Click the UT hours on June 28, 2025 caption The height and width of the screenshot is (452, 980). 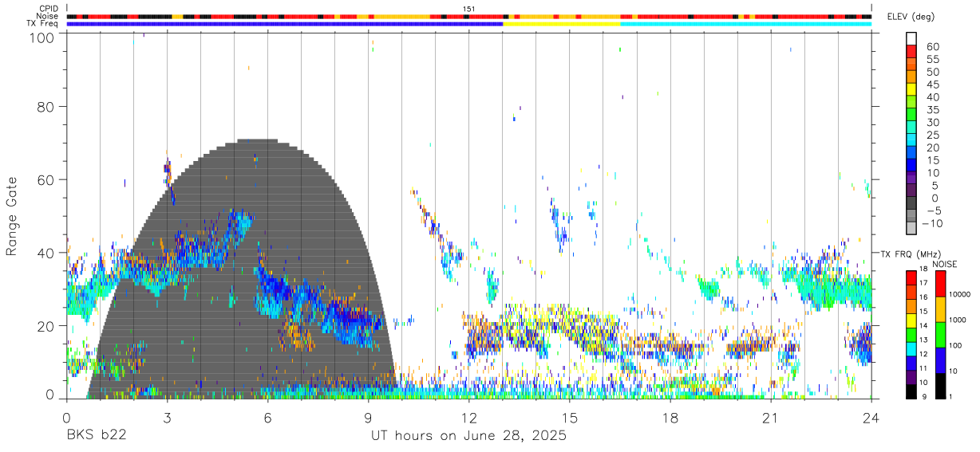tap(468, 436)
